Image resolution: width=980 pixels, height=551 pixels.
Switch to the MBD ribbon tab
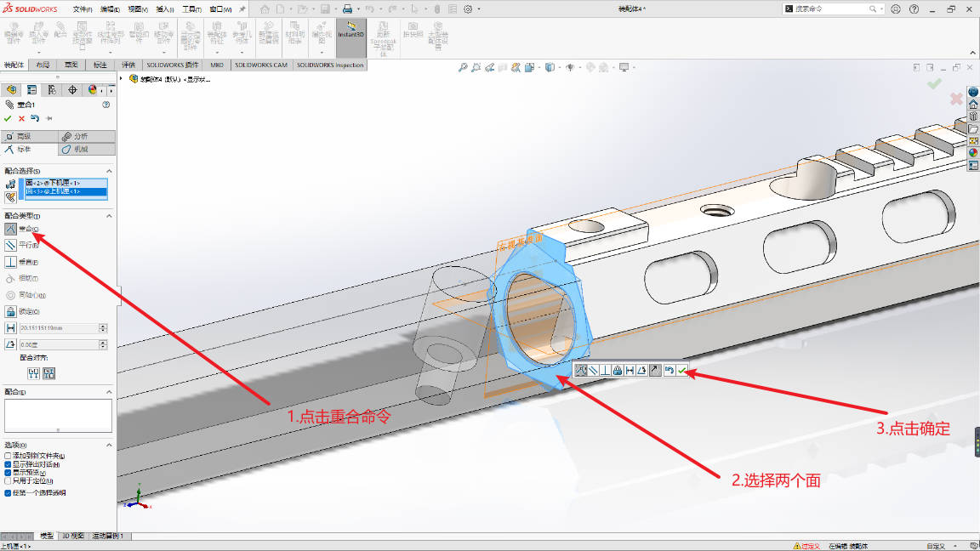click(217, 65)
